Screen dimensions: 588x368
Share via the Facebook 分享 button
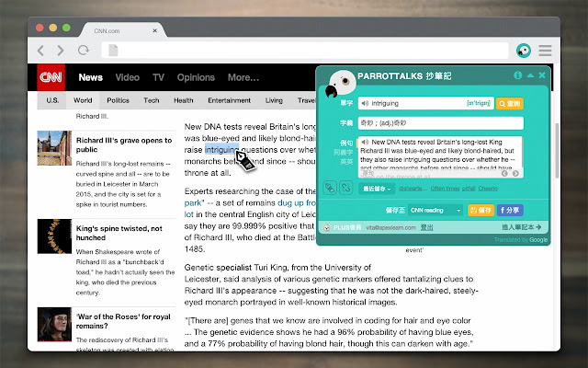click(x=510, y=211)
